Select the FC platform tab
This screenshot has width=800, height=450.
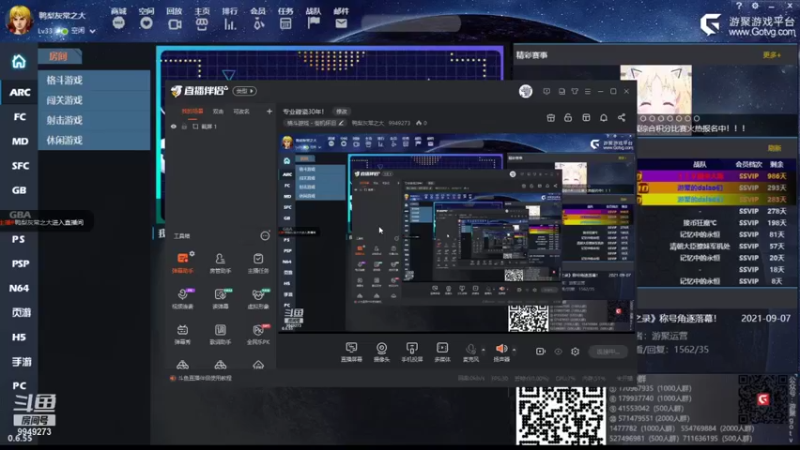(x=19, y=117)
